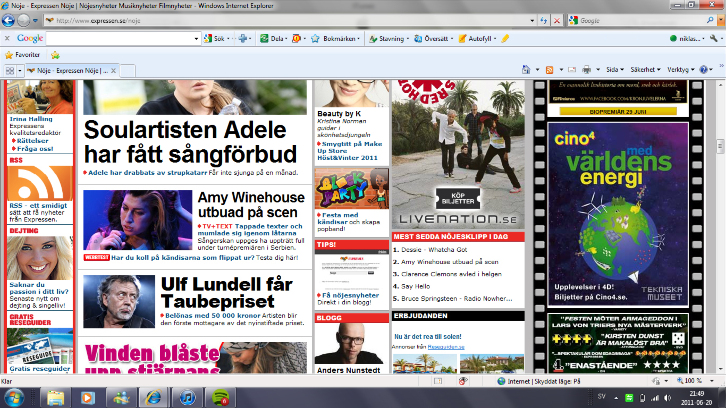Click the RSS feeds toolbar icon
Screen dimensions: 726x408
tap(550, 69)
